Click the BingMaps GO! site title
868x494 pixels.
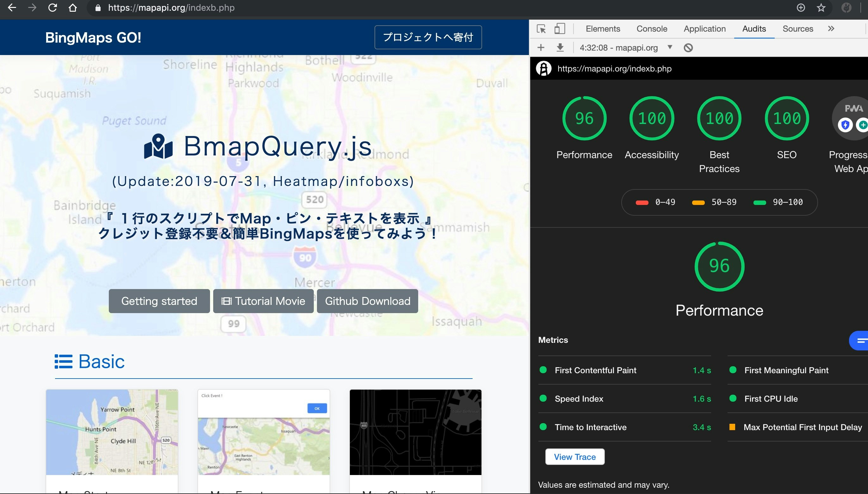point(93,37)
